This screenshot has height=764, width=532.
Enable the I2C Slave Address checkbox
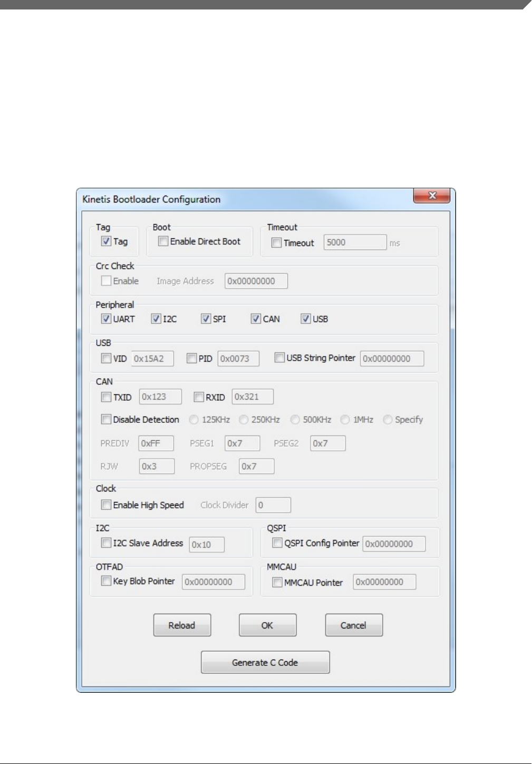(x=106, y=543)
